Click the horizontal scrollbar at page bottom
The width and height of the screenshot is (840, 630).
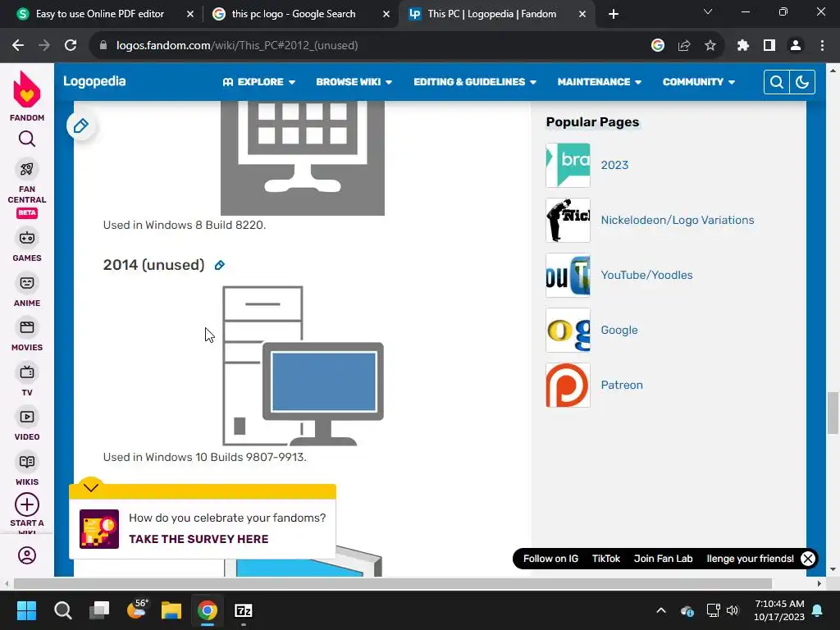tap(392, 583)
